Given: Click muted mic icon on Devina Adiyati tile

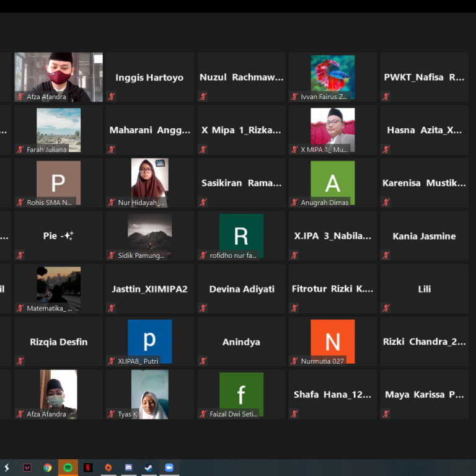Looking at the screenshot, I should [x=203, y=309].
